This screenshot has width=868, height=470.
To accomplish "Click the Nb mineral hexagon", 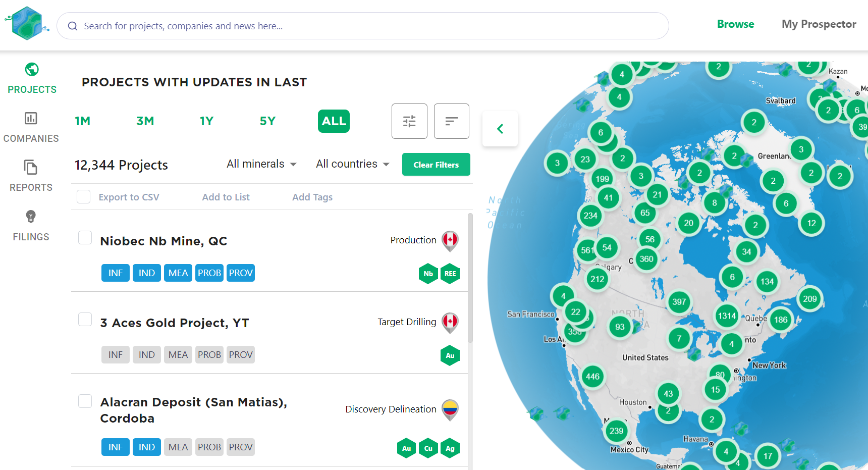I will [x=428, y=274].
